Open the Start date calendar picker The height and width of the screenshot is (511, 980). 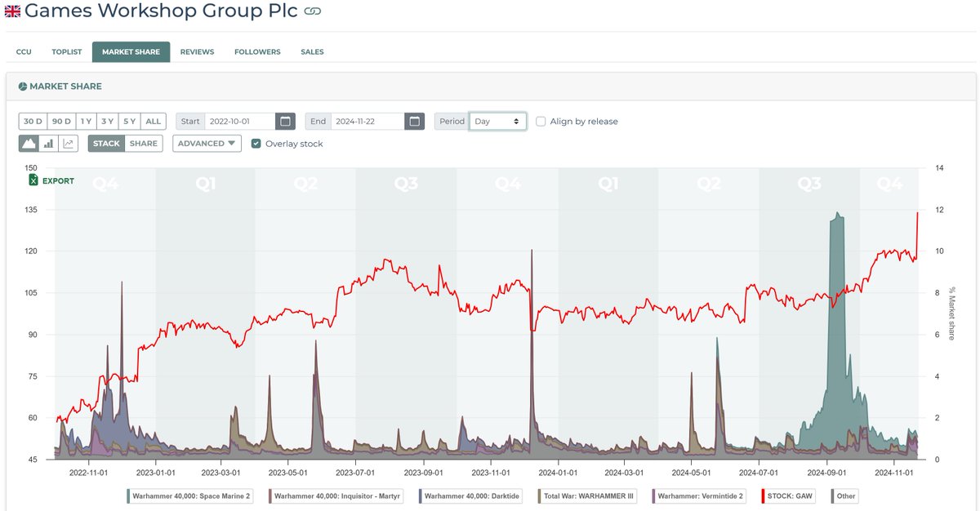coord(285,121)
